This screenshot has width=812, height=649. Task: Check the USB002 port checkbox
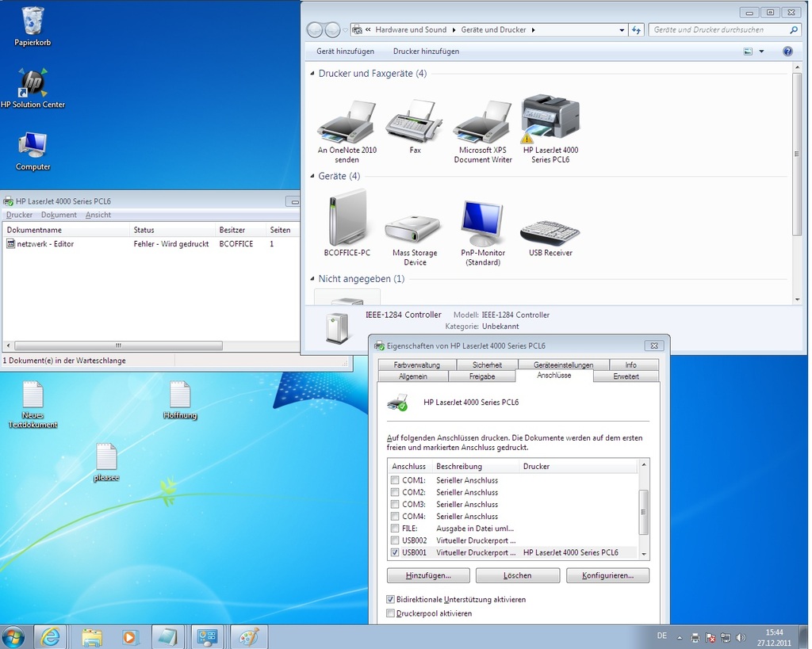[395, 540]
